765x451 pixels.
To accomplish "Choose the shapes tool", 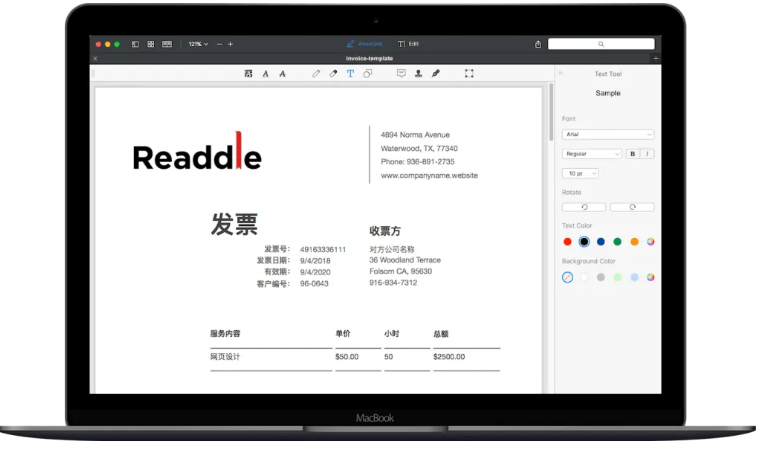I will (x=367, y=74).
